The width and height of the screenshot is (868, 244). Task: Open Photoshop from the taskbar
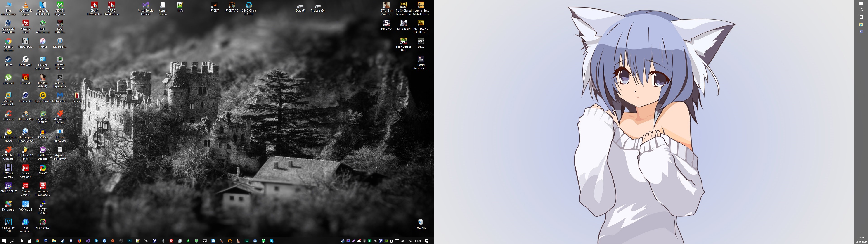(x=129, y=241)
